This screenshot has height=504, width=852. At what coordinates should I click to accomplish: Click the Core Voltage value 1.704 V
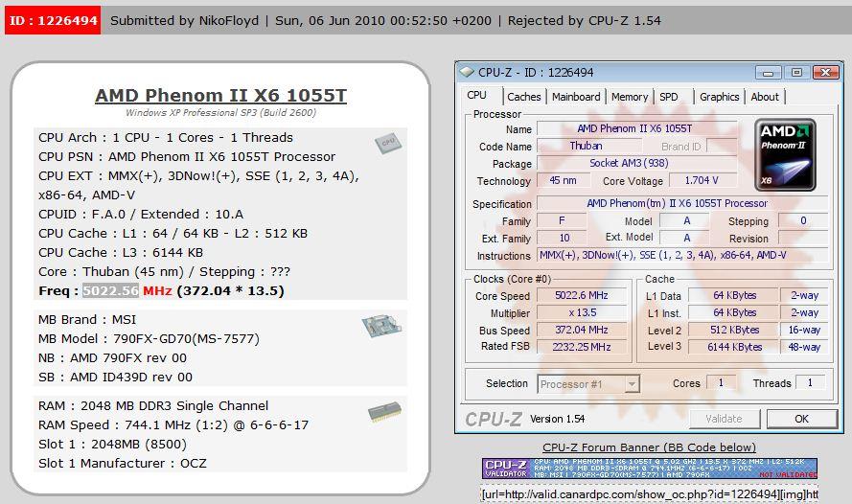point(702,180)
